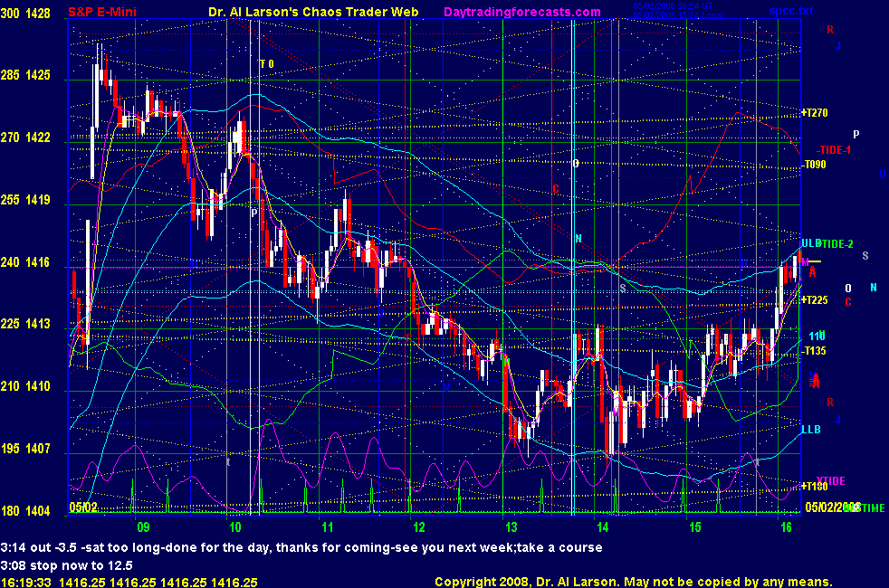
Task: Open the Daytradingforecasts.com link text
Action: pyautogui.click(x=522, y=12)
